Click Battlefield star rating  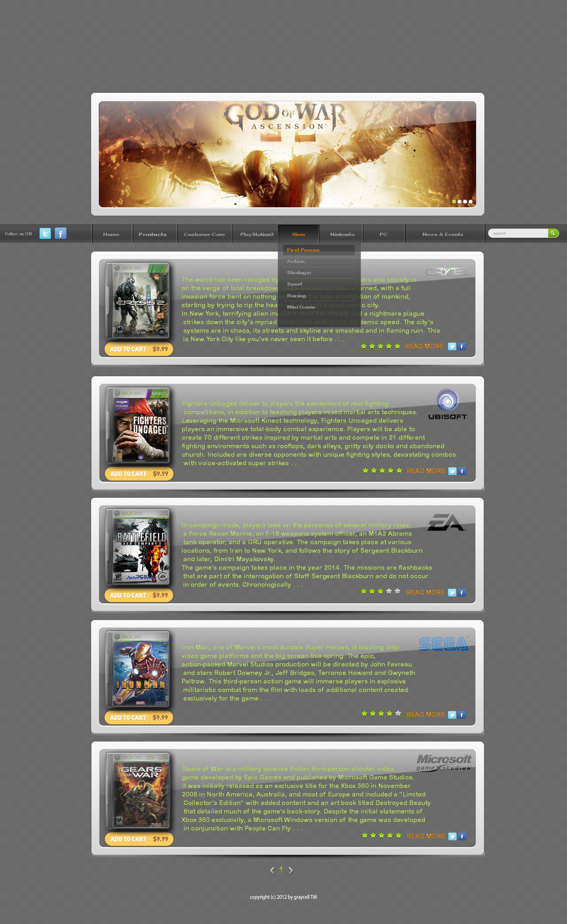coord(380,591)
